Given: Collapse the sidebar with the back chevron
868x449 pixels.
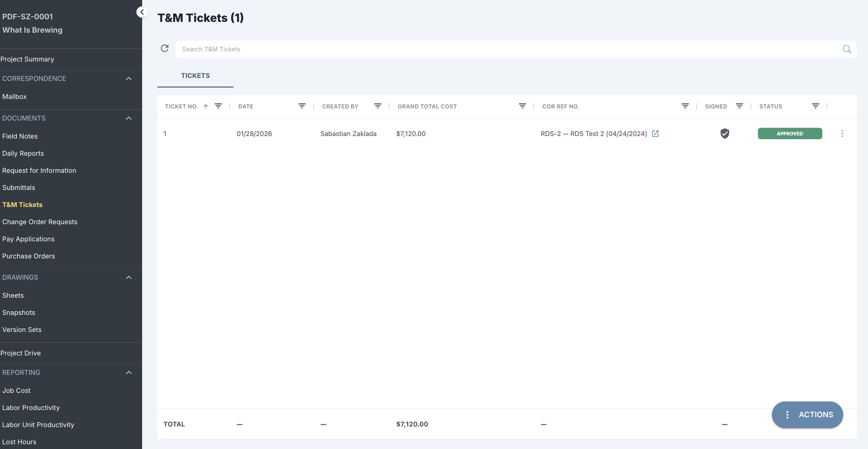Looking at the screenshot, I should [142, 12].
